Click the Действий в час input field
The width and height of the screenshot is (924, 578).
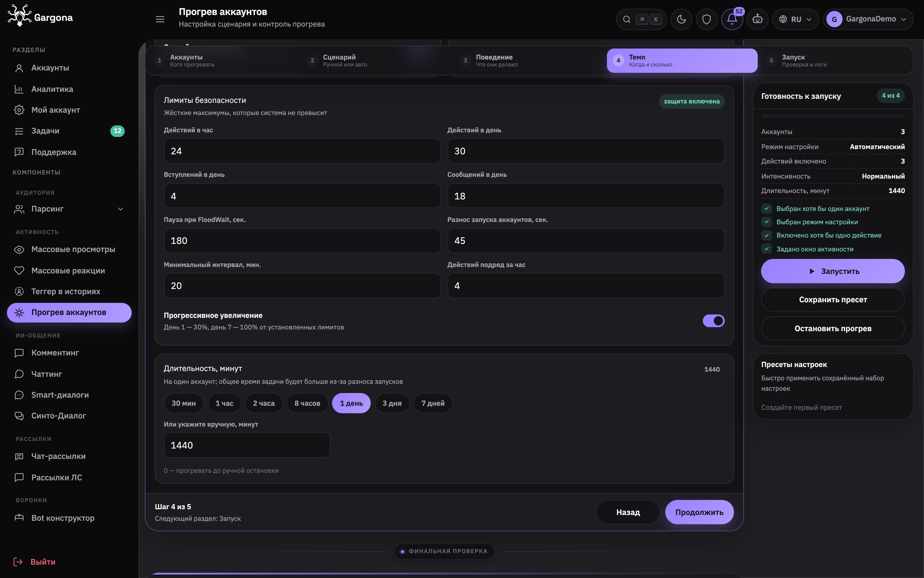click(302, 151)
